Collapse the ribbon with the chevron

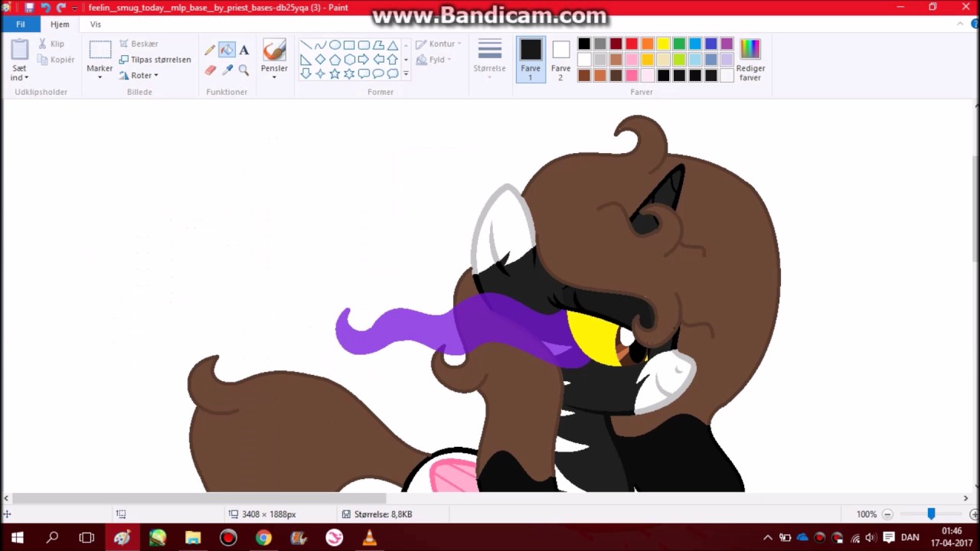click(960, 24)
